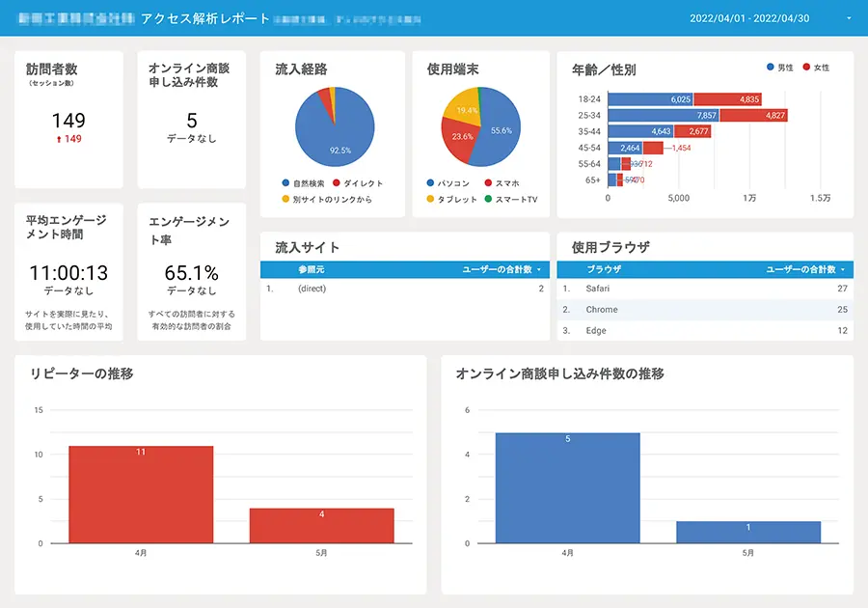Click the スマートTV legend dot
This screenshot has width=868, height=608.
tap(488, 200)
